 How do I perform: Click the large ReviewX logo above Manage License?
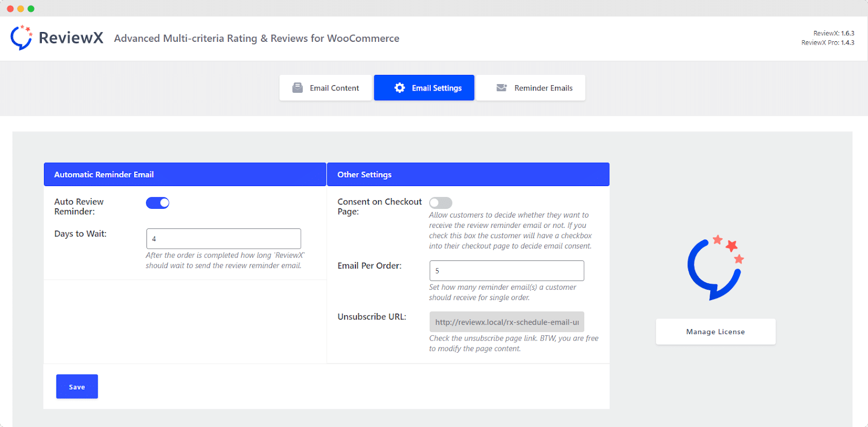[716, 267]
